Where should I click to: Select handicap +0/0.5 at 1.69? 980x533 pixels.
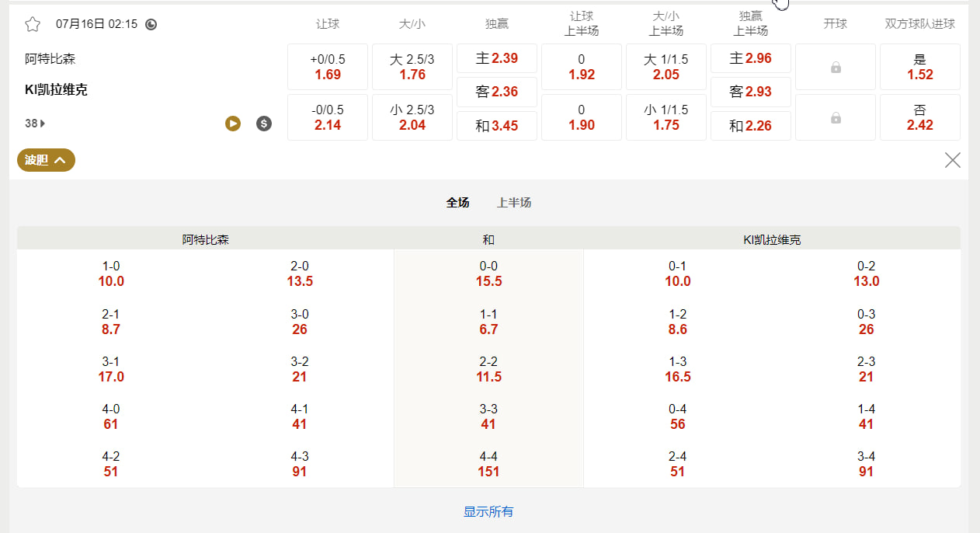coord(328,67)
